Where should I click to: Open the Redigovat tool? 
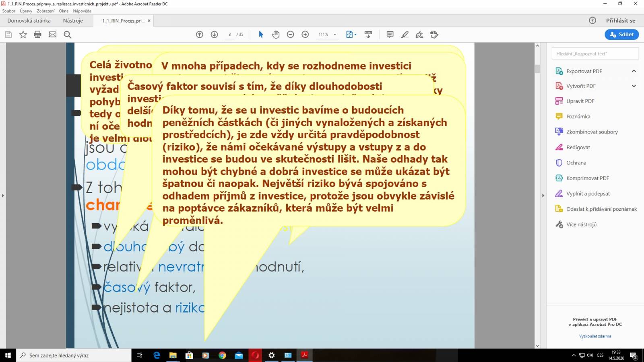(578, 148)
